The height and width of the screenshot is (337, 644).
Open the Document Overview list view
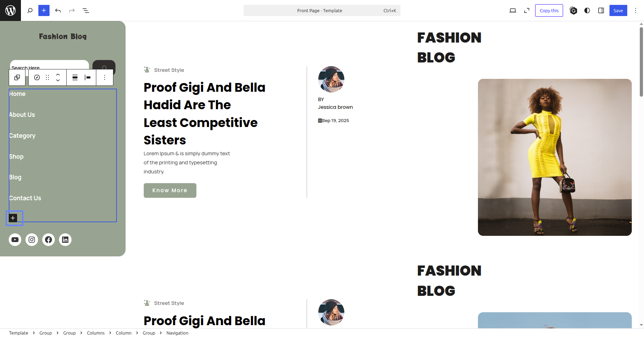(x=86, y=10)
